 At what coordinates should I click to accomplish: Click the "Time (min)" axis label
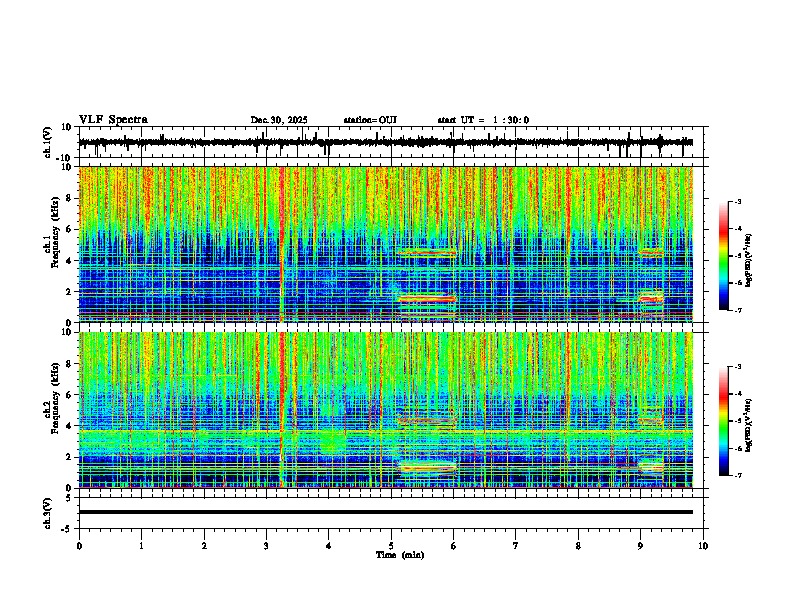pos(400,555)
